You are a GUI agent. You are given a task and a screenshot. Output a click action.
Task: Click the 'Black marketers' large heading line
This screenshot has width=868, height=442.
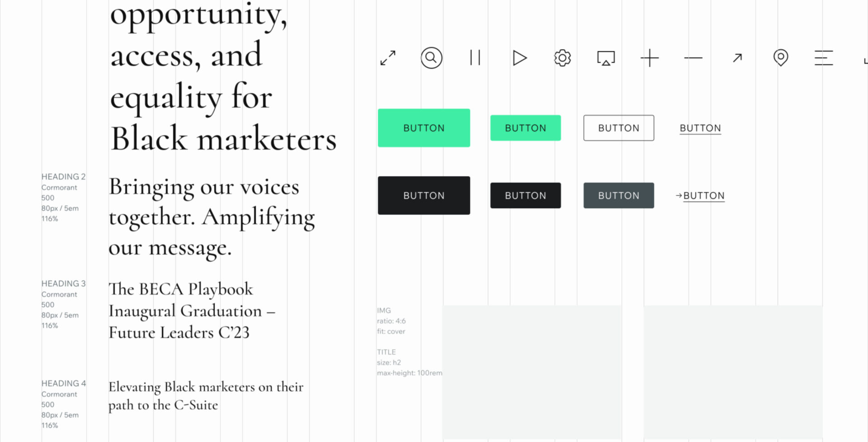pyautogui.click(x=224, y=139)
